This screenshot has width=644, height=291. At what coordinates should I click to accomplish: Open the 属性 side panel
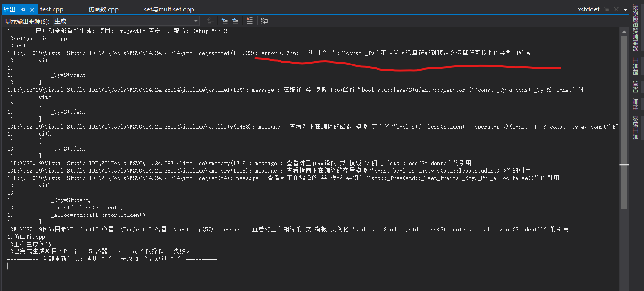(x=635, y=105)
